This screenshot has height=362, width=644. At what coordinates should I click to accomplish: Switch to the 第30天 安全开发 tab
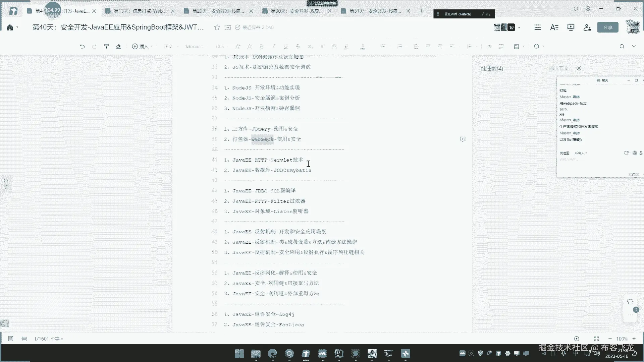pyautogui.click(x=297, y=11)
